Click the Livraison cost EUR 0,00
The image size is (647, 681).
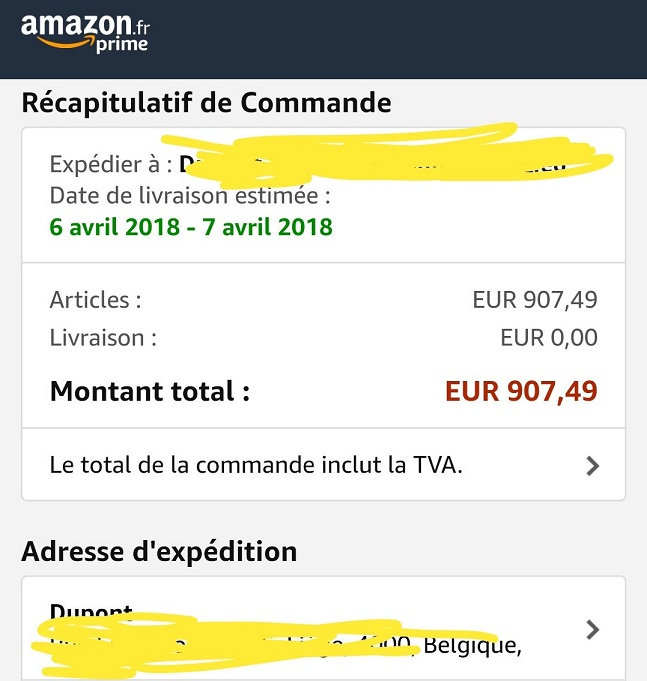[548, 337]
